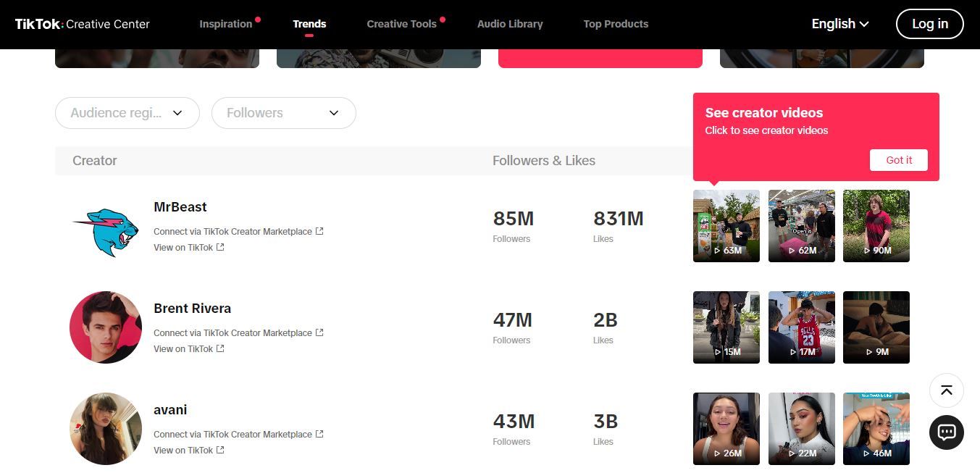Dismiss the tooltip with Got it

[898, 159]
